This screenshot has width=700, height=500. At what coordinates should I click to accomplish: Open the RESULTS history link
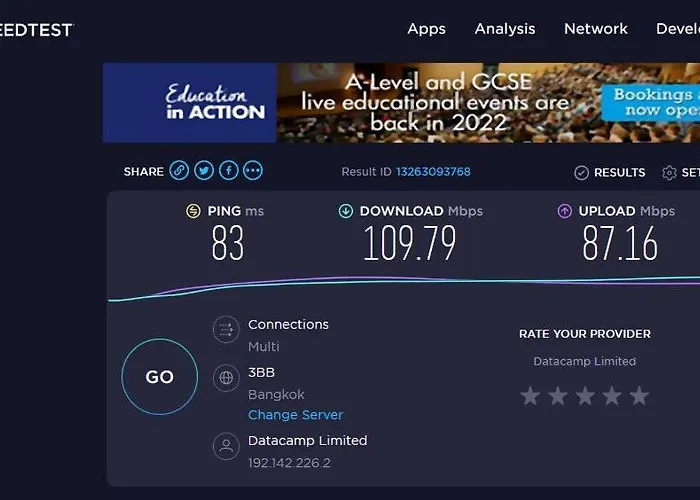coord(619,172)
